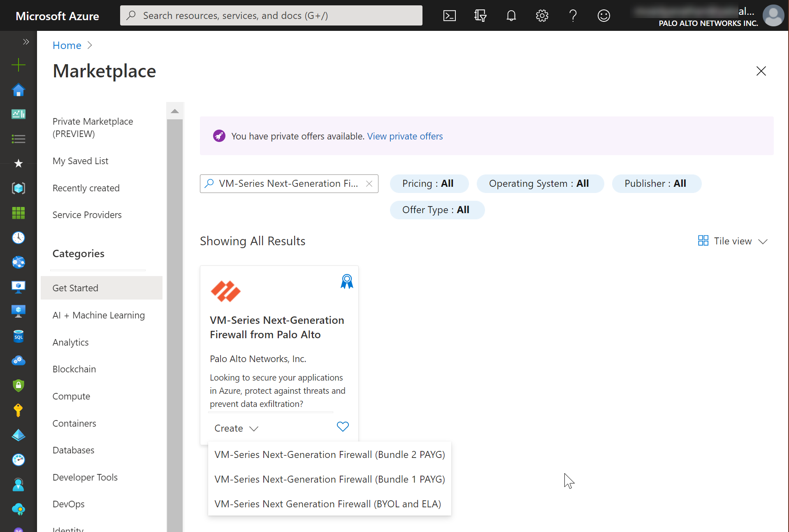The width and height of the screenshot is (789, 532).
Task: Go to Home breadcrumb
Action: [x=67, y=45]
